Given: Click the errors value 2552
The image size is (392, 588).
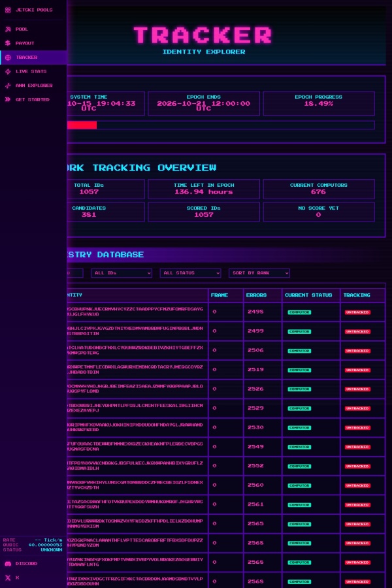Looking at the screenshot, I should click(255, 466).
